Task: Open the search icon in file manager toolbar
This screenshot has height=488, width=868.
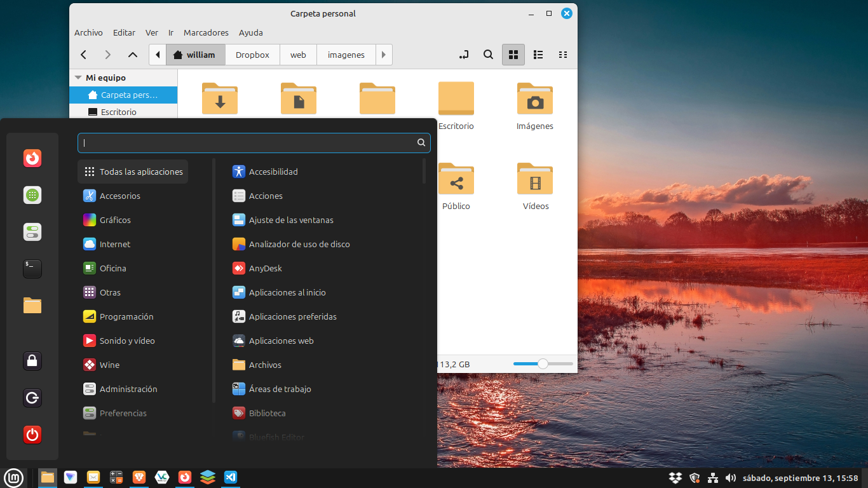Action: pyautogui.click(x=488, y=55)
